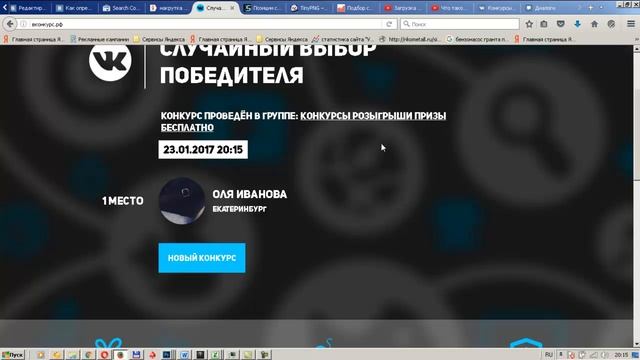This screenshot has width=640, height=360.
Task: Go back using the browser back arrow
Action: (x=10, y=24)
